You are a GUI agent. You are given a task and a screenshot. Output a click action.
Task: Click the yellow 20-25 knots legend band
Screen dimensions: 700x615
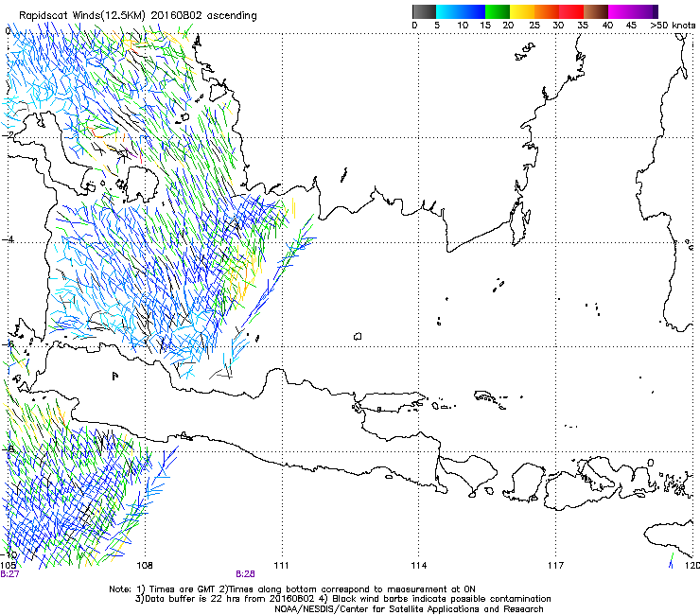(x=522, y=11)
